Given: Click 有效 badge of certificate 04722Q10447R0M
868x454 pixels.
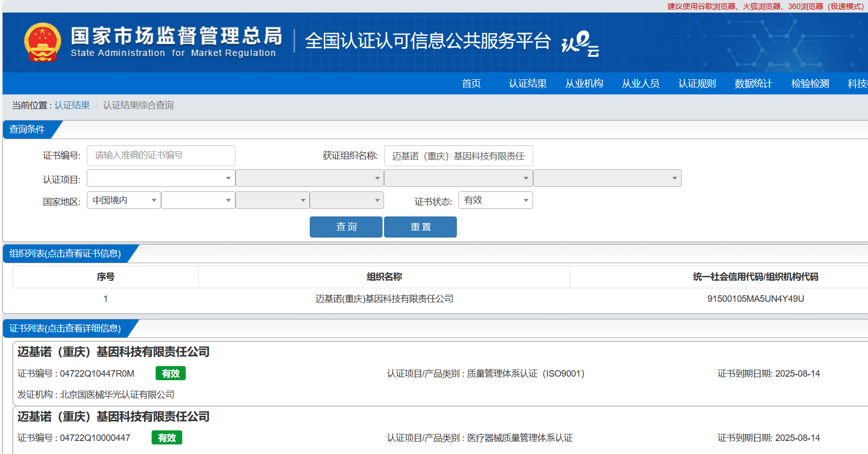Looking at the screenshot, I should point(171,374).
